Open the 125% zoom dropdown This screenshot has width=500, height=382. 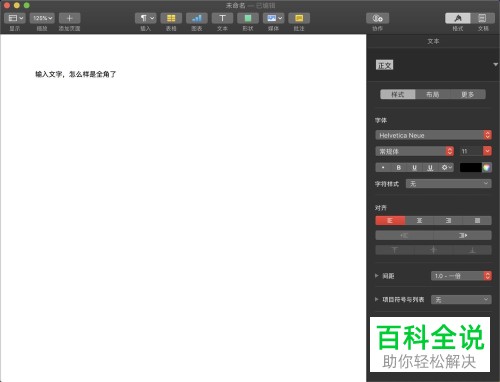point(42,18)
